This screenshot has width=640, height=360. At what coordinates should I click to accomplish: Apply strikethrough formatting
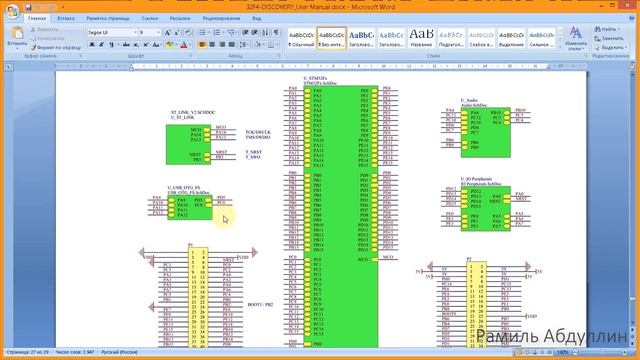coord(126,44)
